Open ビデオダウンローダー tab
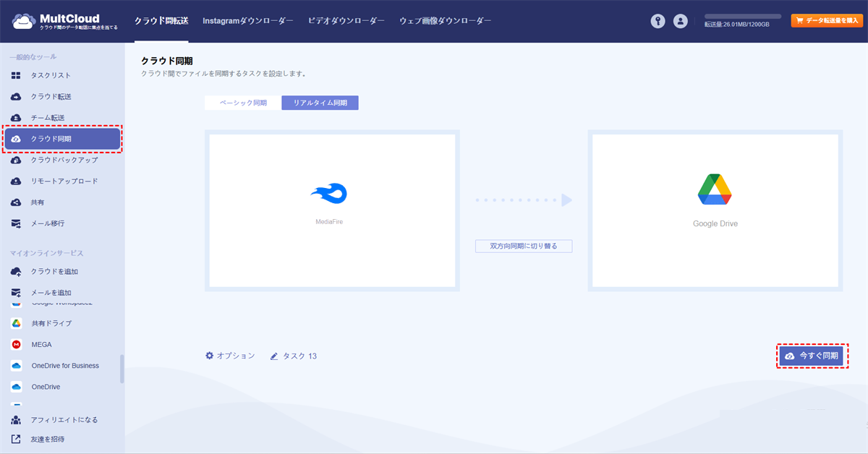 (x=346, y=21)
